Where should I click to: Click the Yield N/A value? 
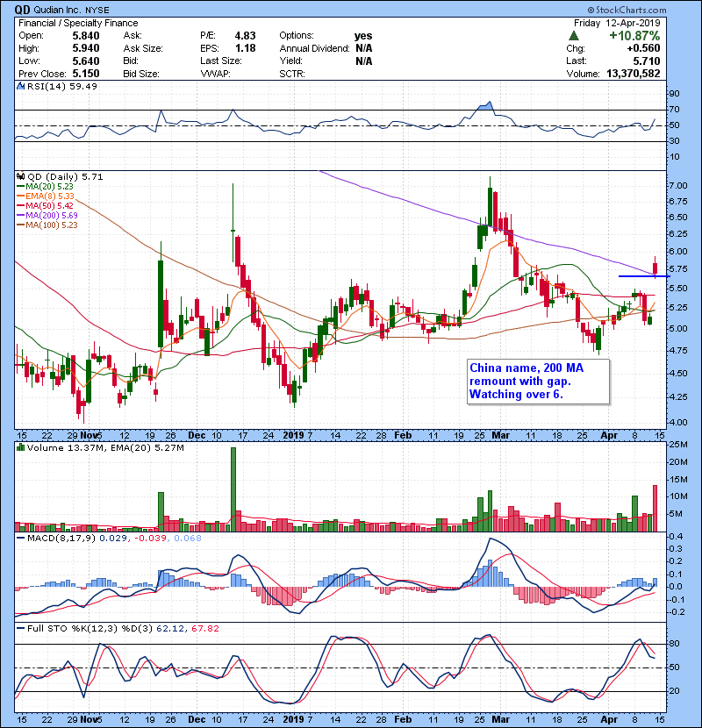(x=364, y=61)
